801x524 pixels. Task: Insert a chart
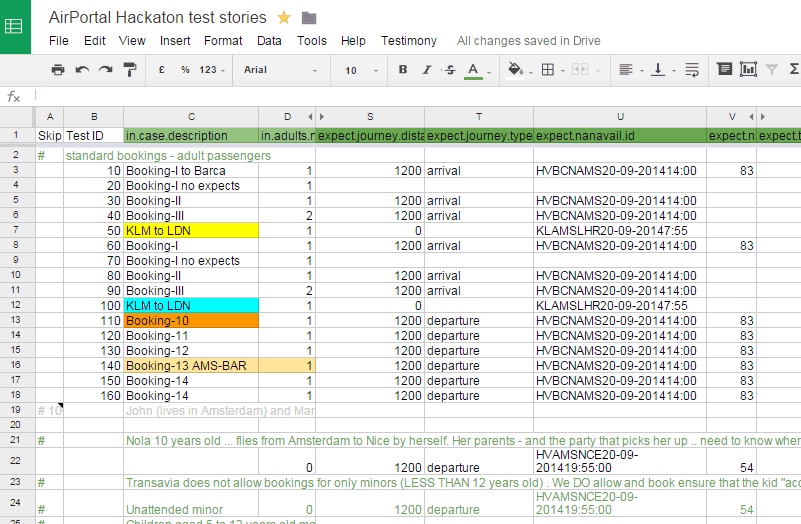point(748,69)
